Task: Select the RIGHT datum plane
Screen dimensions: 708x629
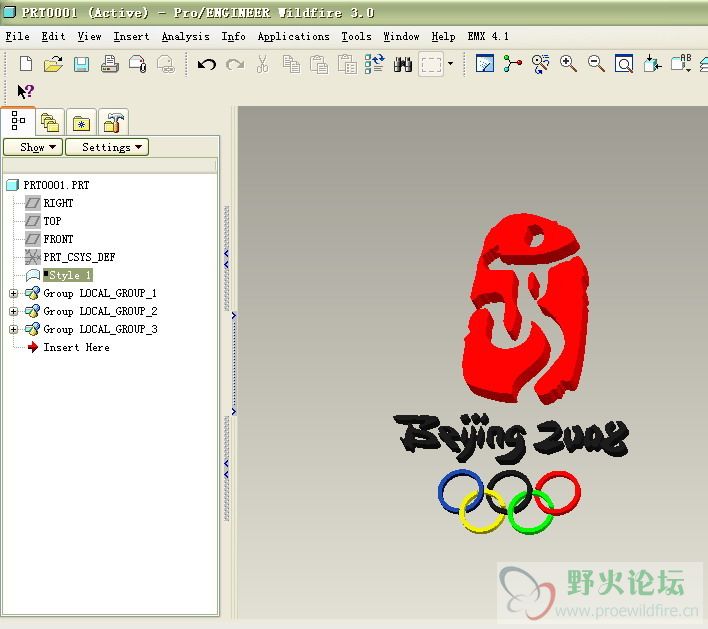Action: point(58,203)
